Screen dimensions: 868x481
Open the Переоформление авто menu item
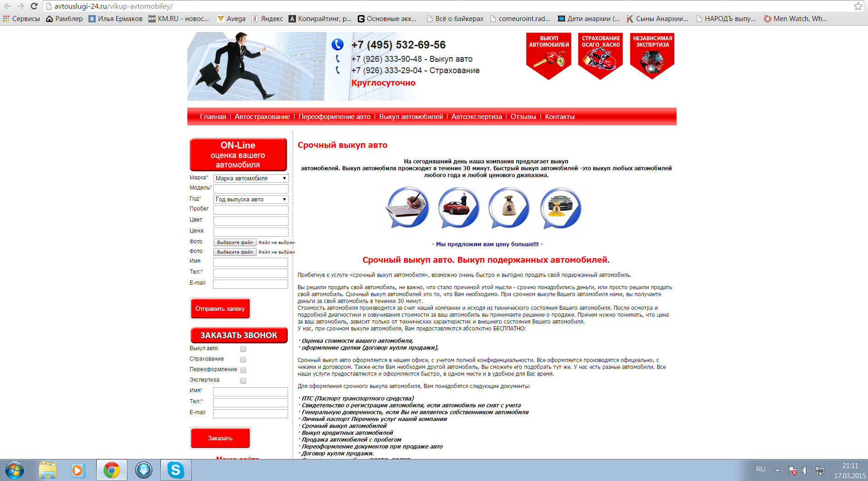(x=334, y=117)
